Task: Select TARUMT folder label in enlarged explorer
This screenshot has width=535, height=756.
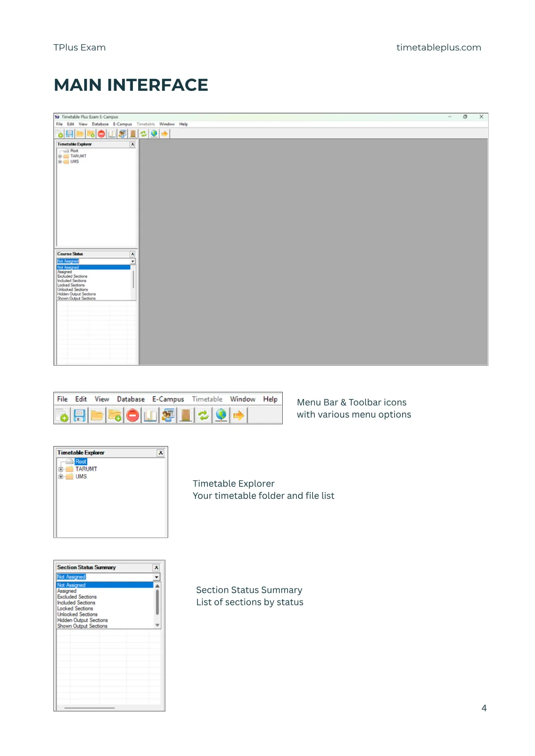Action: [86, 469]
